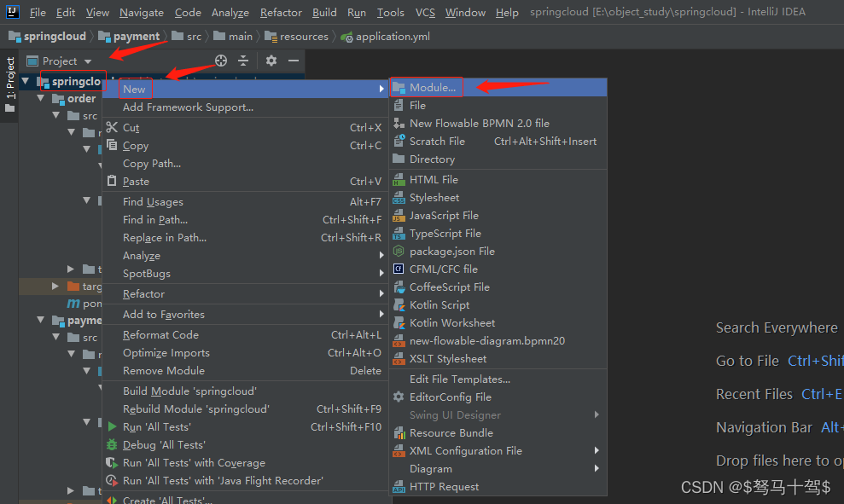Screen dimensions: 844x504
Task: Click the Stylesheet CSS icon
Action: 399,197
